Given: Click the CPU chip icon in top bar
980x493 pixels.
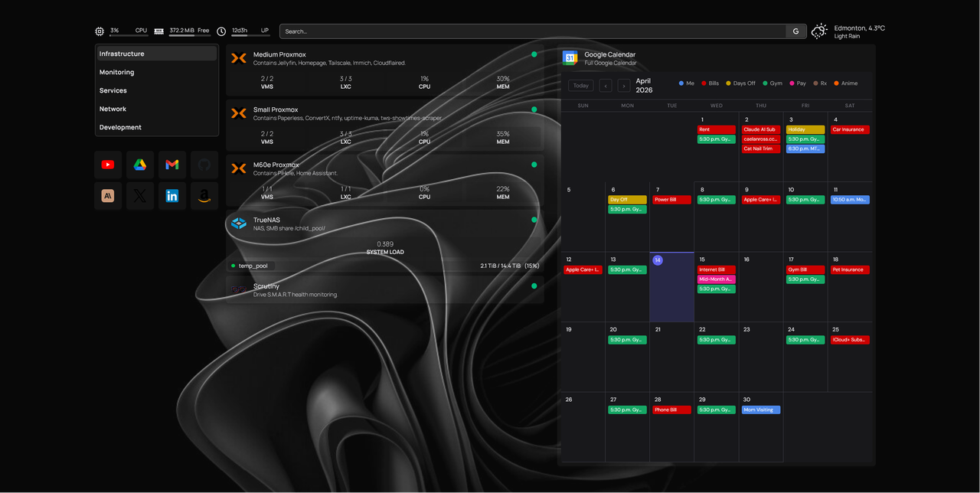Looking at the screenshot, I should coord(100,31).
